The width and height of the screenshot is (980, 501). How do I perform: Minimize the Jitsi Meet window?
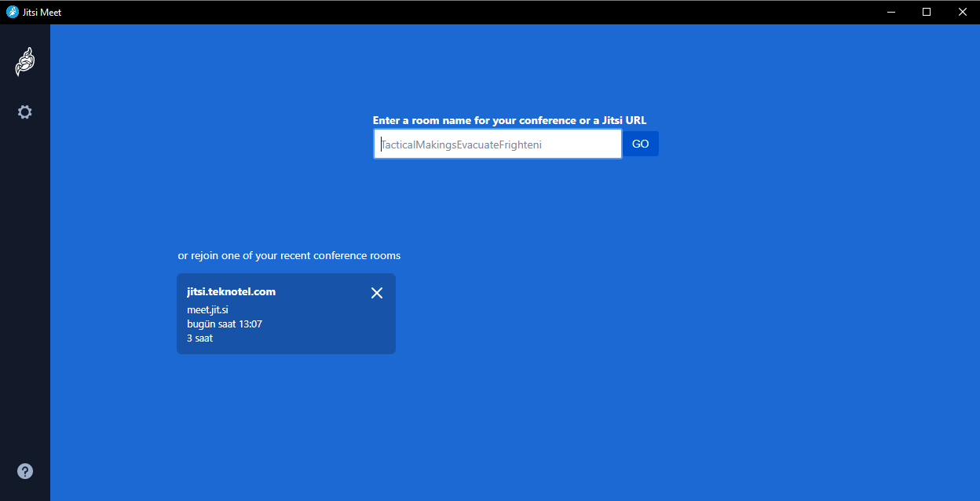point(891,12)
